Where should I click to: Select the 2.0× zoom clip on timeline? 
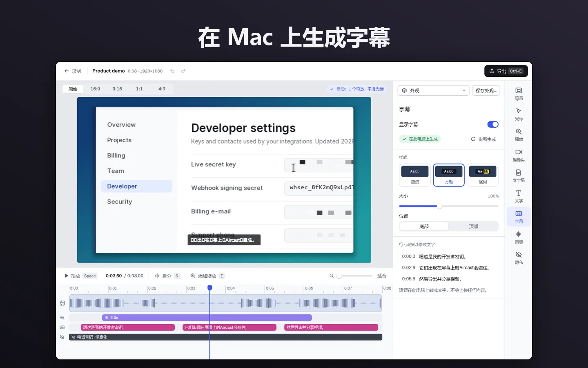coord(207,318)
